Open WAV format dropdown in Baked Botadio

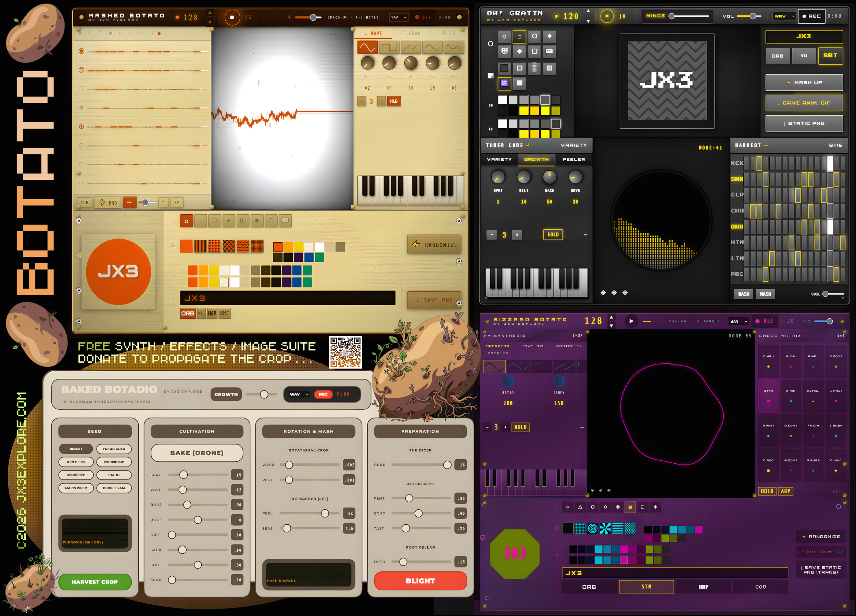pyautogui.click(x=299, y=394)
